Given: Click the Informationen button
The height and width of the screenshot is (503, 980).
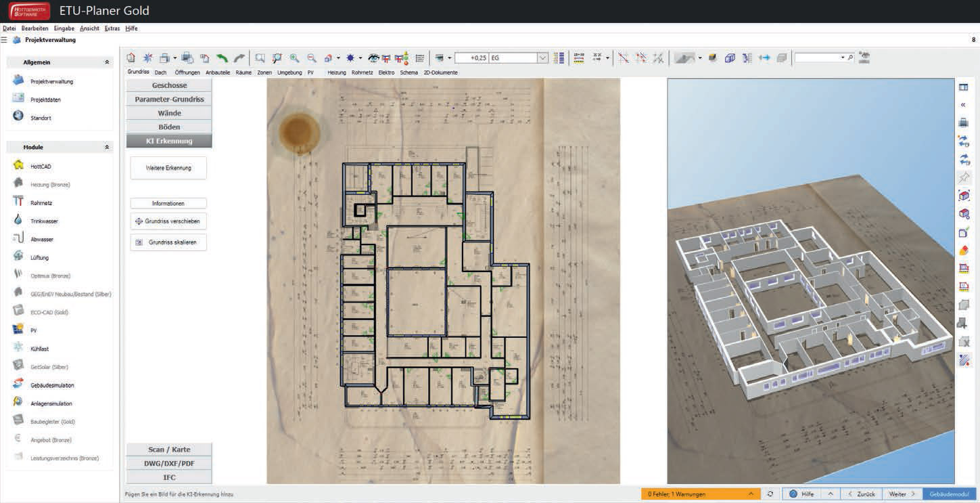Looking at the screenshot, I should coord(168,203).
